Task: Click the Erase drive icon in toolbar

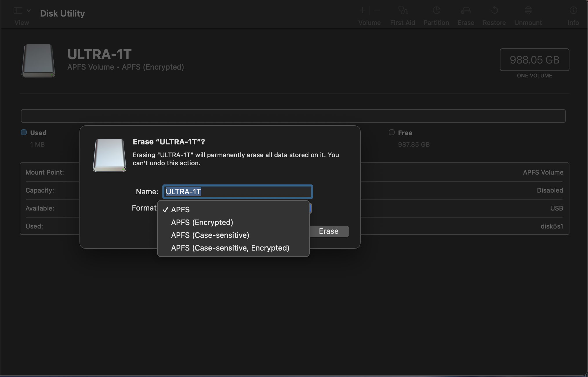Action: (466, 11)
